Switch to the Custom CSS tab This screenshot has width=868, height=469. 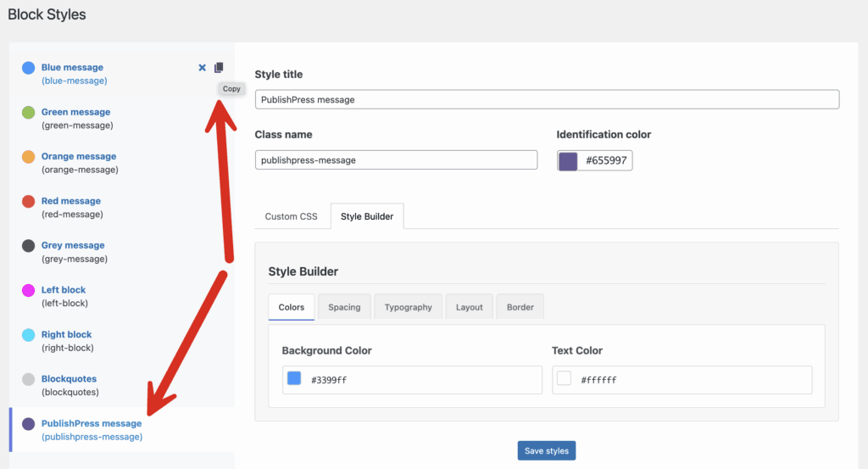[x=292, y=216]
